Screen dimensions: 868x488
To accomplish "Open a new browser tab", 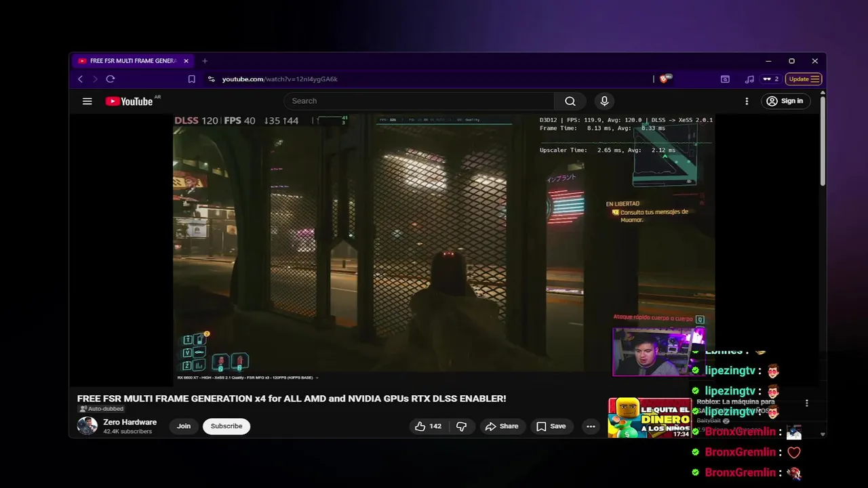I will (x=205, y=61).
